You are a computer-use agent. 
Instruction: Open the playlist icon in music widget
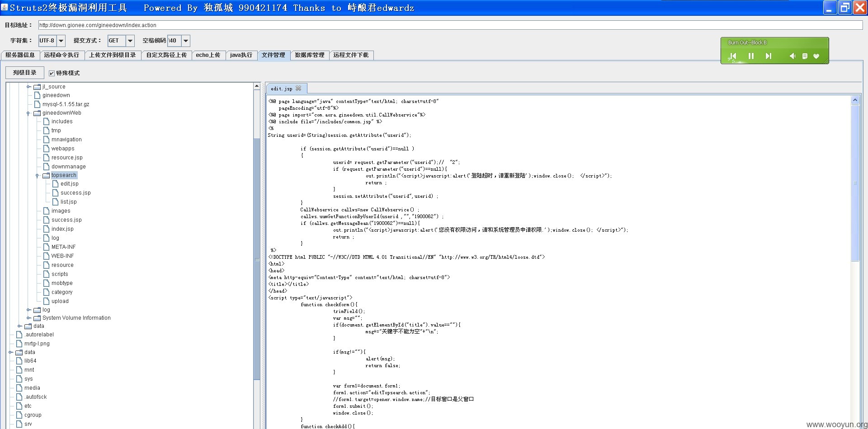(x=805, y=56)
